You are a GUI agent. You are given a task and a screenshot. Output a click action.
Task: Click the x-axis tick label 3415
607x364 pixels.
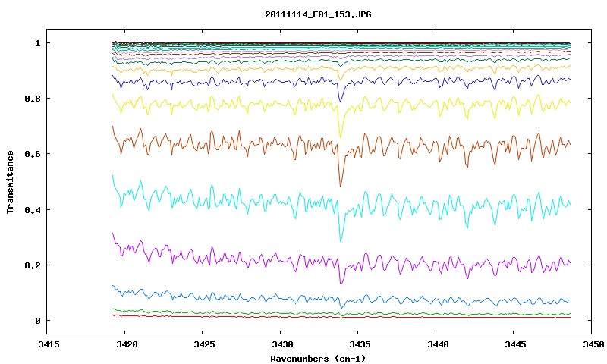coord(49,344)
